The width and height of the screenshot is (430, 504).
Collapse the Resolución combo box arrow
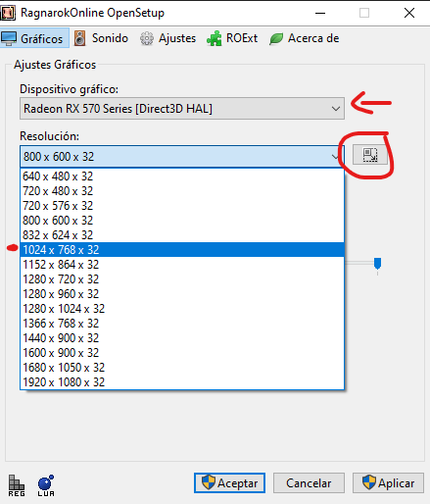click(335, 157)
